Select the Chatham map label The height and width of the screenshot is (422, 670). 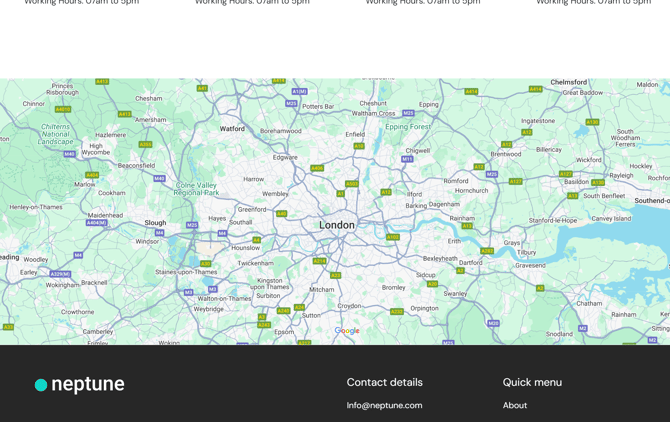point(589,303)
